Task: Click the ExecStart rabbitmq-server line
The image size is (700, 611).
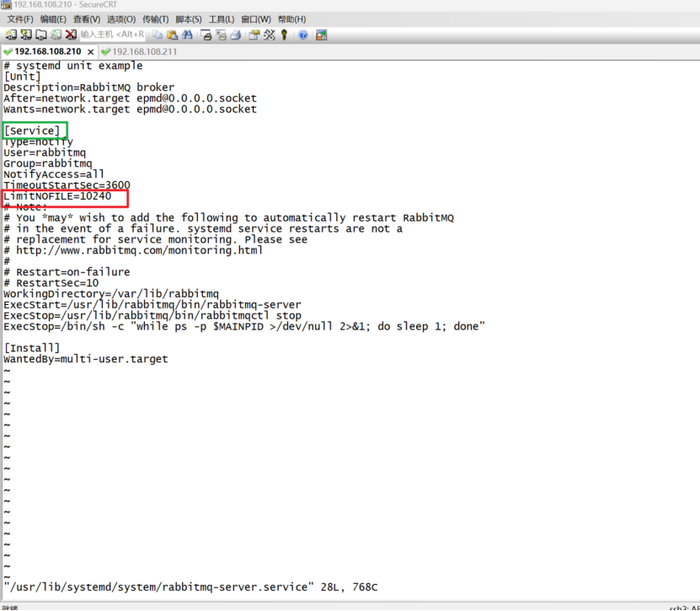Action: [152, 304]
